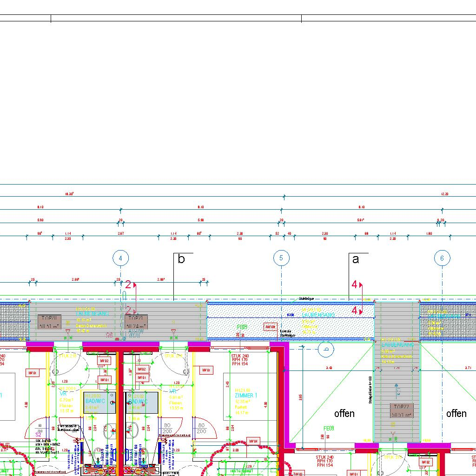Click the section marker labeled a
The image size is (476, 476).
356,259
